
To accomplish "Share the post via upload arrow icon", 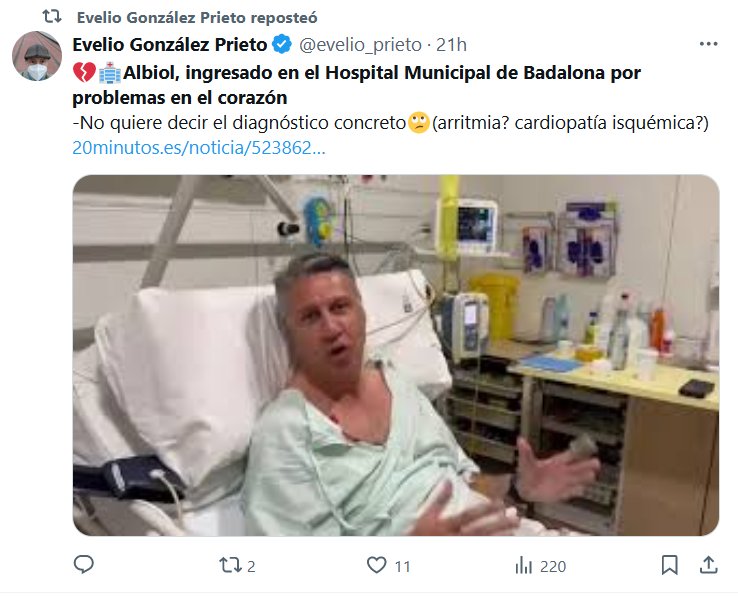I will coord(708,565).
